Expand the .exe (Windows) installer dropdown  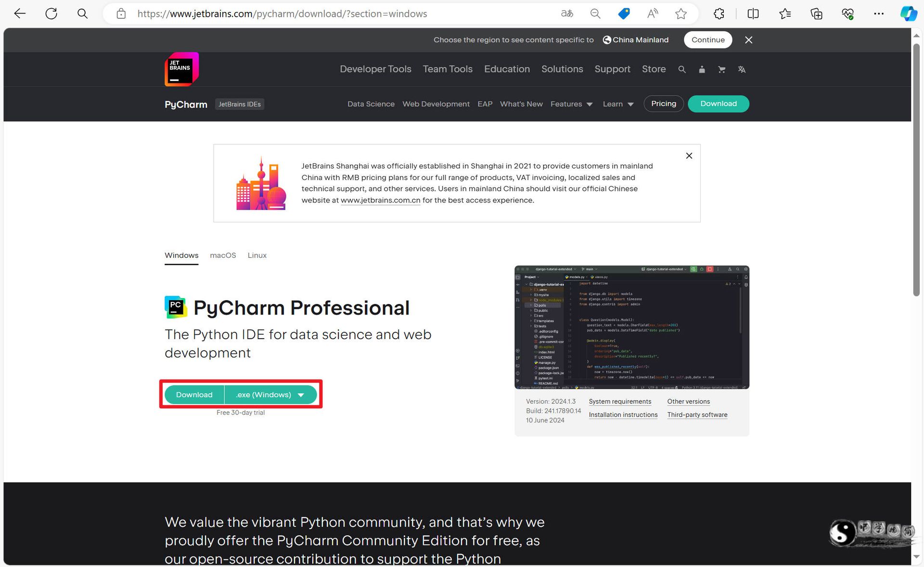pyautogui.click(x=270, y=394)
